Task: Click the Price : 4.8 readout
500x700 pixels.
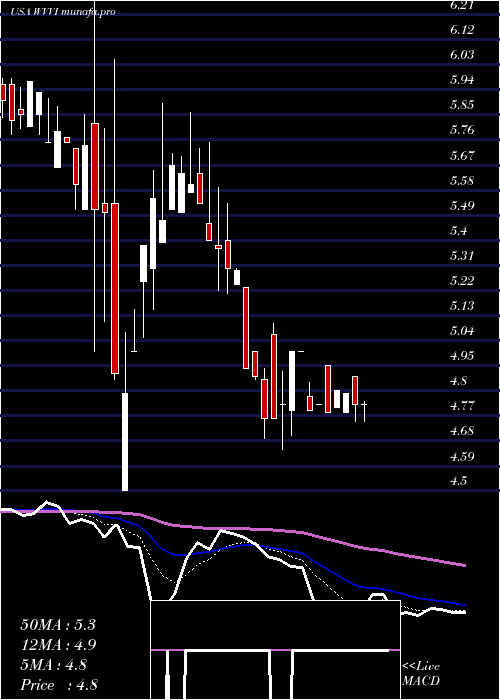Action: click(x=59, y=685)
